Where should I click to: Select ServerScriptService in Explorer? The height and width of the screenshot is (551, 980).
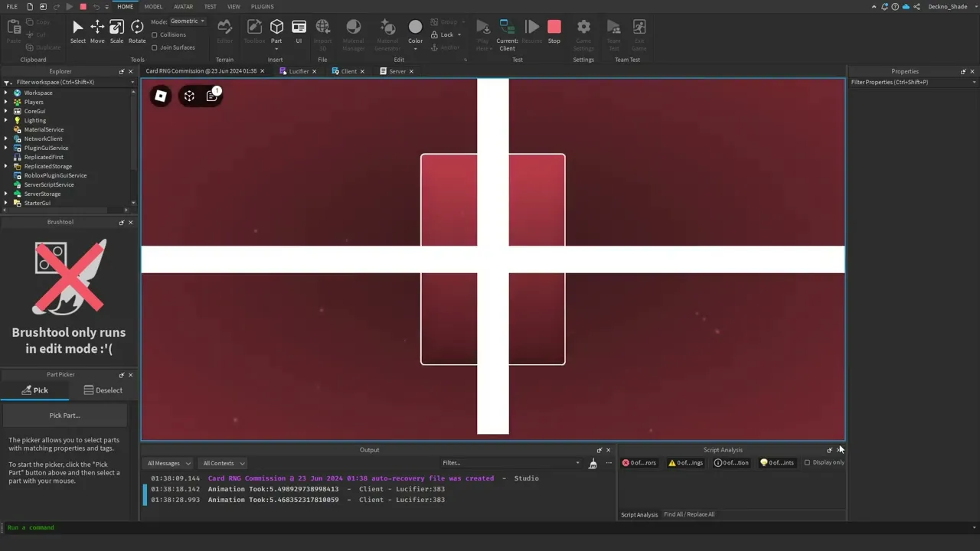(49, 184)
